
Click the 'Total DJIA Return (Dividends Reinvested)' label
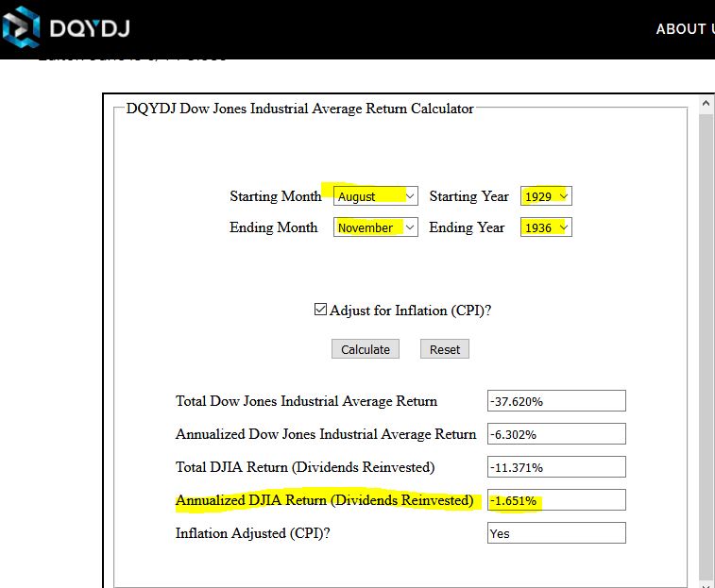click(x=305, y=467)
